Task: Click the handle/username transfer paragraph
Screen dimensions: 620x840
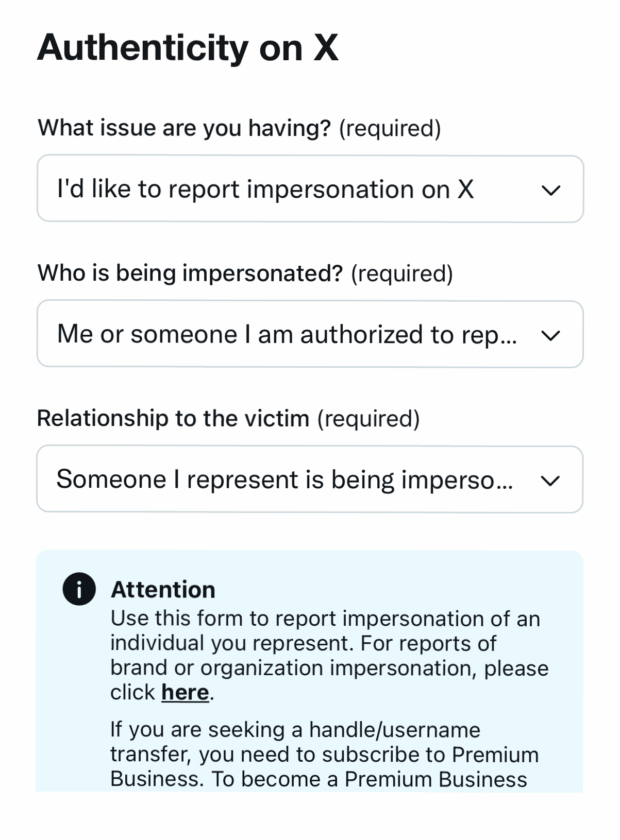Action: [x=324, y=755]
